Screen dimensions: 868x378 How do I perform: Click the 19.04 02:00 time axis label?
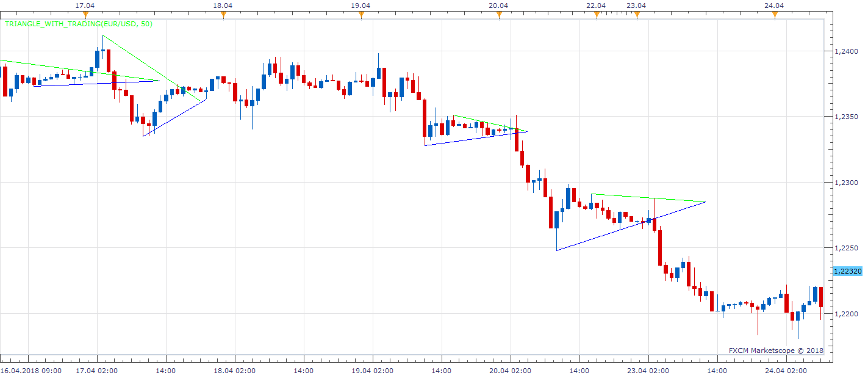[372, 370]
